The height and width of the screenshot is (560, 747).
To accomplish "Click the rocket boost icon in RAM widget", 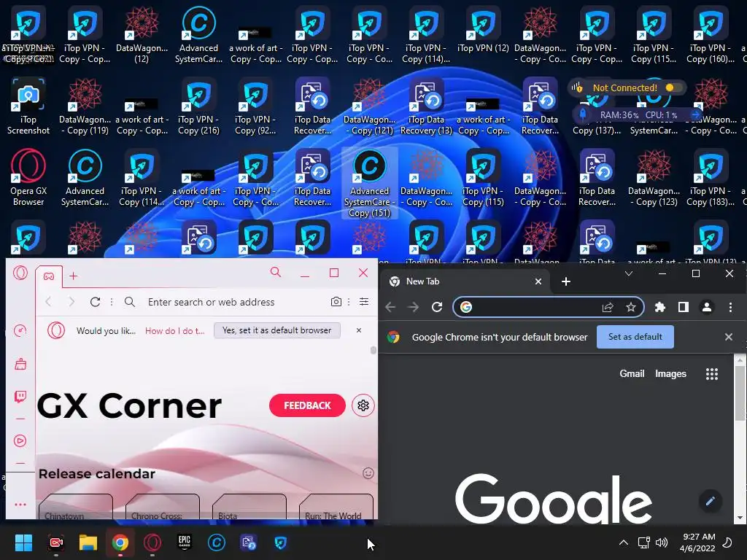I will coord(582,114).
